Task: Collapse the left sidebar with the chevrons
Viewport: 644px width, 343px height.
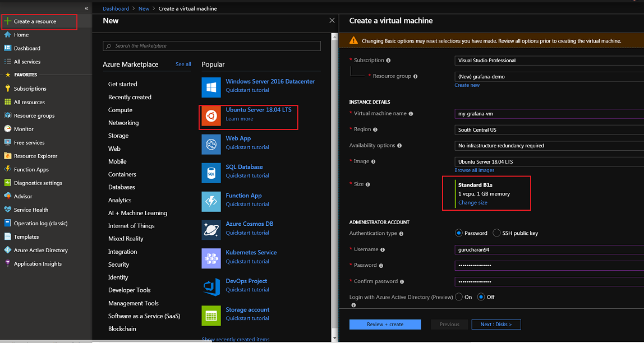Action: tap(86, 8)
